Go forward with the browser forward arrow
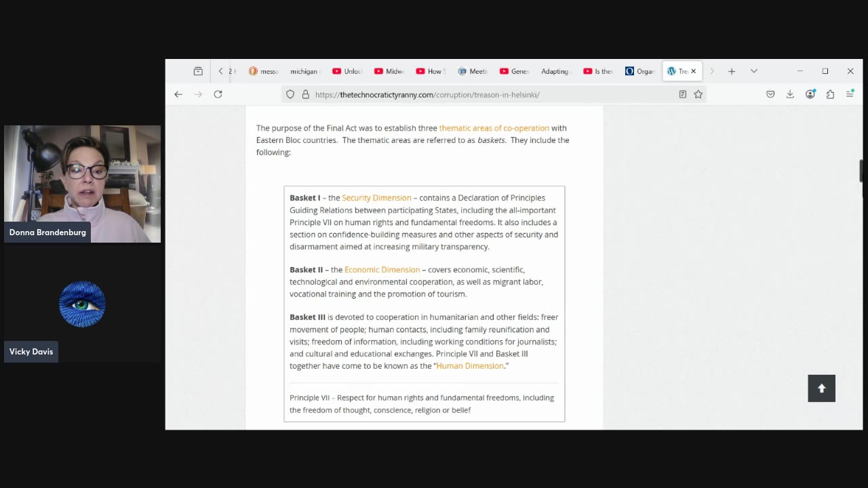This screenshot has height=488, width=868. [x=198, y=94]
